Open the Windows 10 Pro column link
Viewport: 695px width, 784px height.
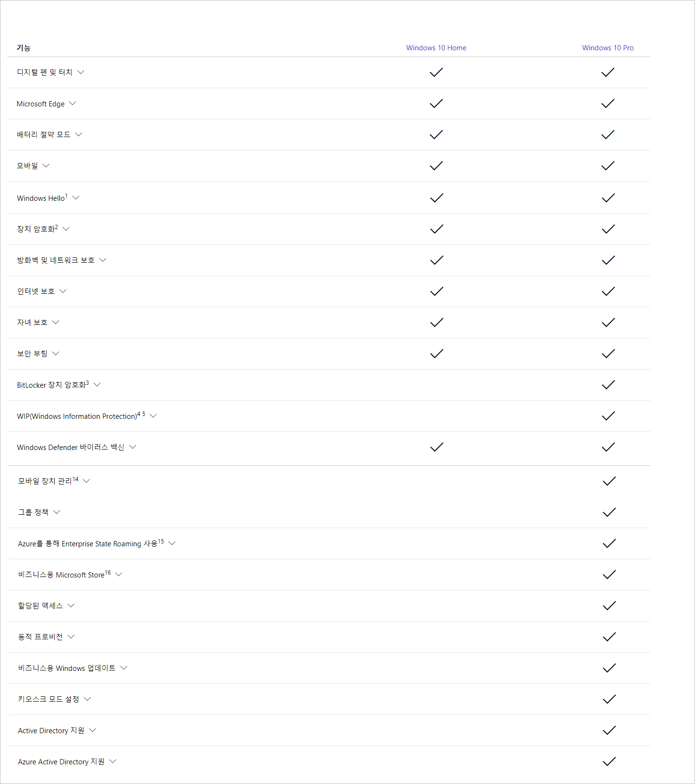click(x=608, y=48)
